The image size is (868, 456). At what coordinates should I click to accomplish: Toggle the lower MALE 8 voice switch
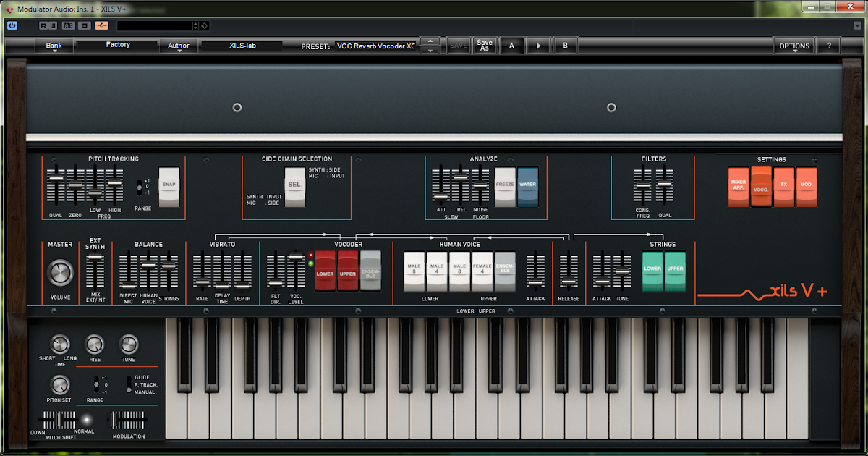(x=414, y=271)
